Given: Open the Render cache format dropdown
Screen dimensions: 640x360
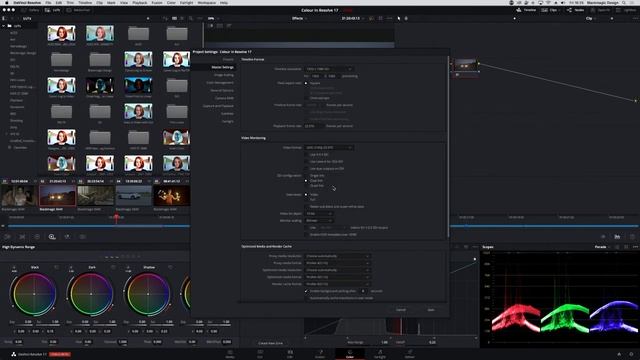Looking at the screenshot, I should pos(338,284).
